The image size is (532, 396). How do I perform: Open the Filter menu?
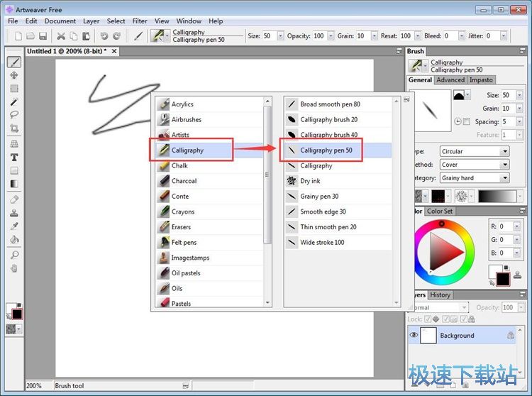point(139,21)
